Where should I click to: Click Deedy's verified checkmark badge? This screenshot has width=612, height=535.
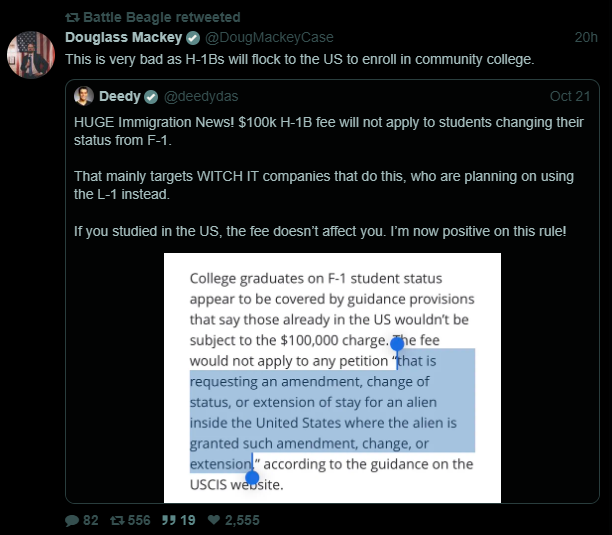pyautogui.click(x=151, y=97)
